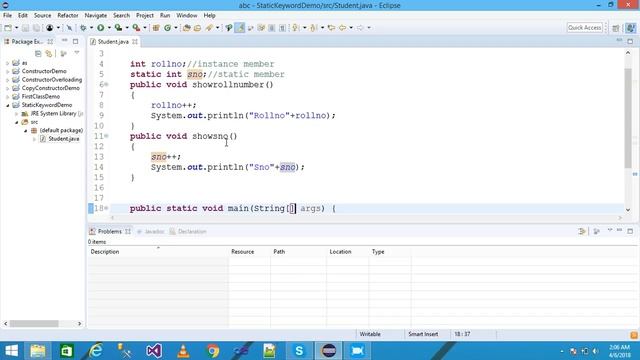
Task: Expand the FirstClassDemo project
Action: [x=7, y=97]
